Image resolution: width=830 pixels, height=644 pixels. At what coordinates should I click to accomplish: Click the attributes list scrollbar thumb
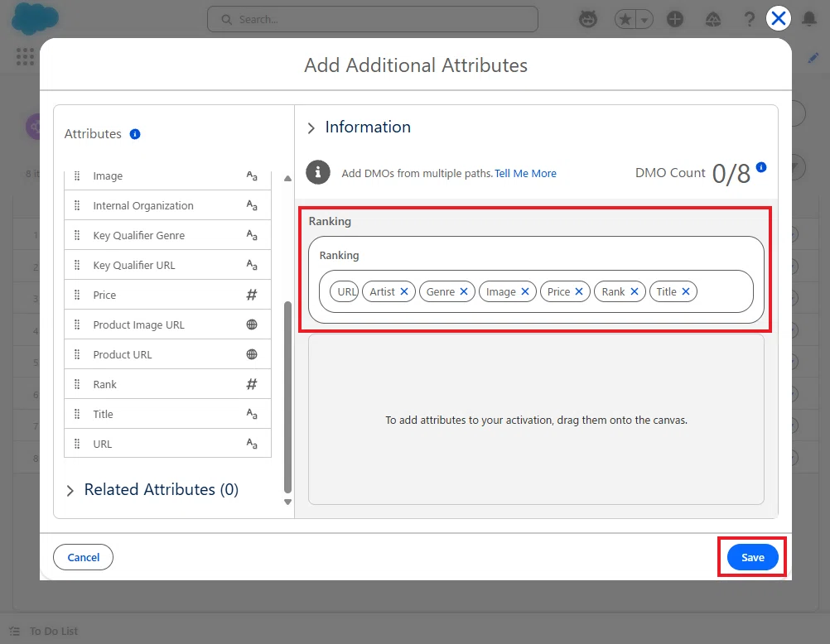tap(288, 396)
